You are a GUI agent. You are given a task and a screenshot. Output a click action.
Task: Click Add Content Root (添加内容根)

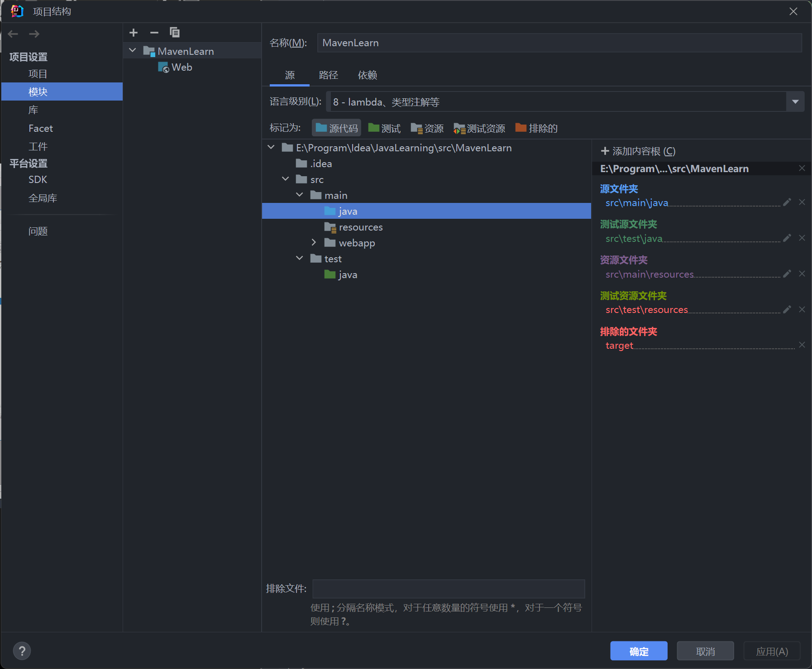pyautogui.click(x=638, y=151)
